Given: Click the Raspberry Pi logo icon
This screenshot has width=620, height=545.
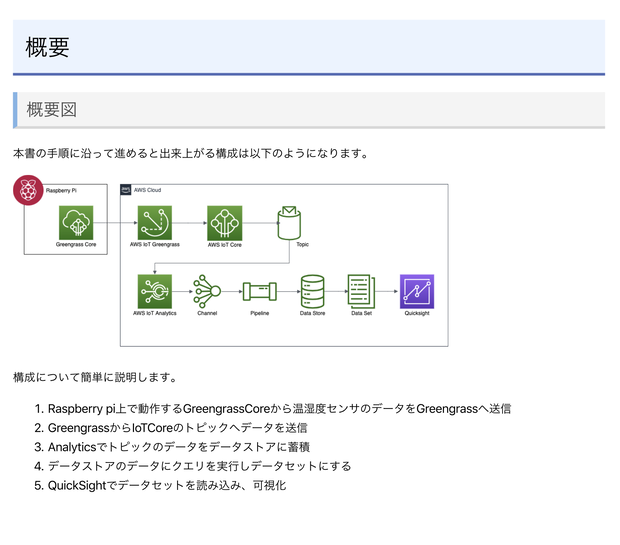Looking at the screenshot, I should pos(28,190).
